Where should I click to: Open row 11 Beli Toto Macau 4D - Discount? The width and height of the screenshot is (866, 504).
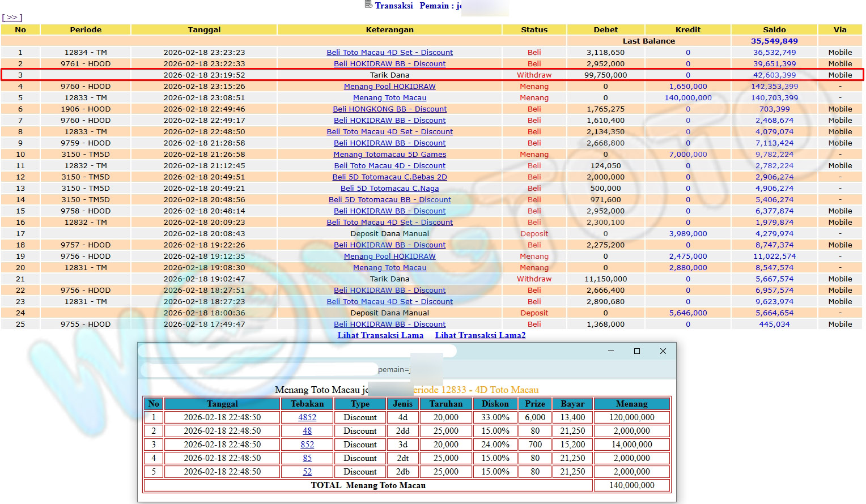coord(389,165)
